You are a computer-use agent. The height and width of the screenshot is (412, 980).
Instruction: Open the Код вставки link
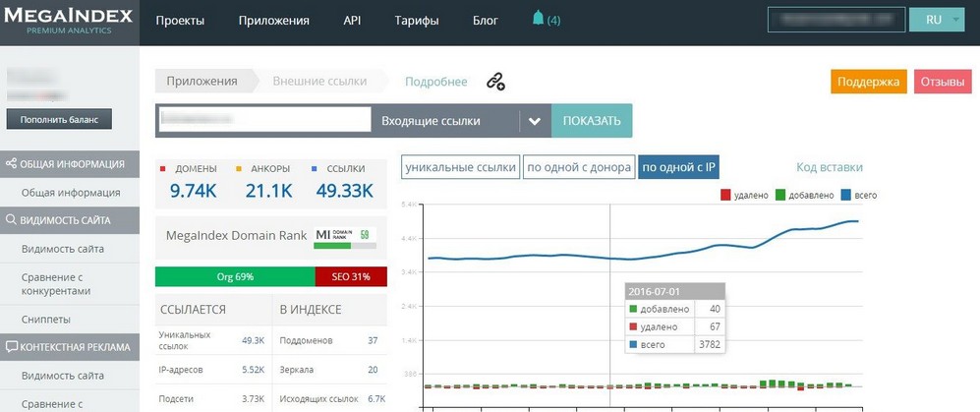[x=830, y=167]
